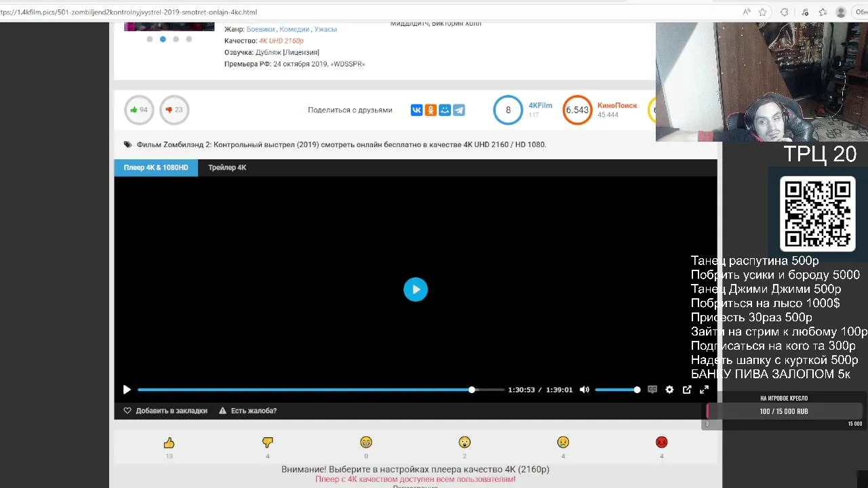Select the fourth poster carousel dot
The width and height of the screenshot is (868, 488).
(189, 39)
